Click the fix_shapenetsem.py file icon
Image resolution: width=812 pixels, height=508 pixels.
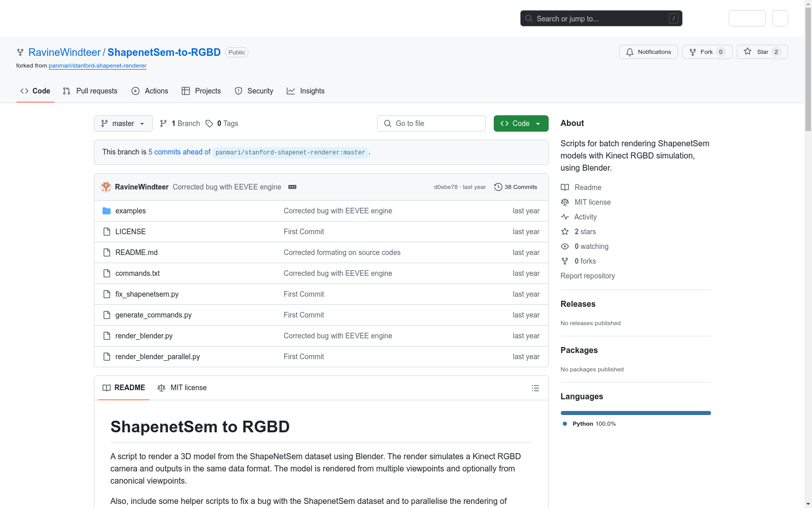tap(107, 294)
